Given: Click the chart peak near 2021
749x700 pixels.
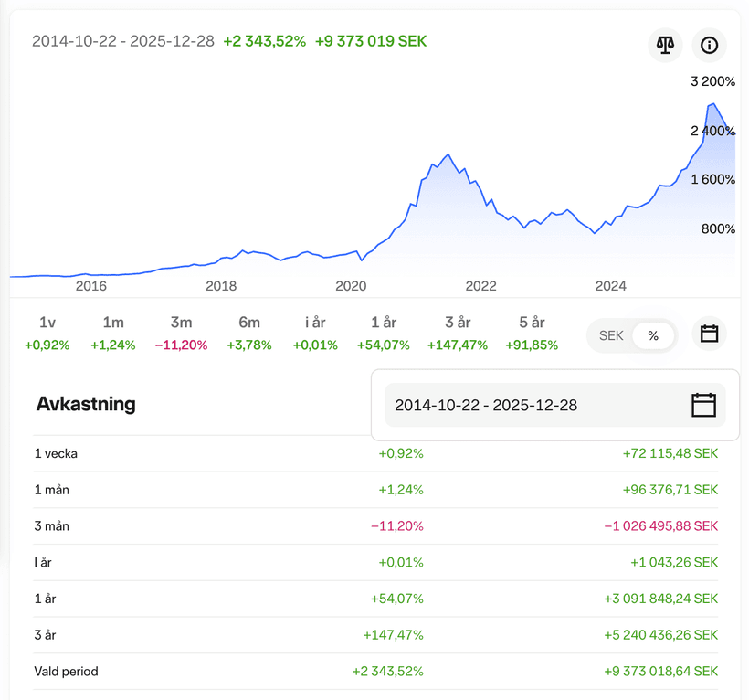Looking at the screenshot, I should coord(448,155).
